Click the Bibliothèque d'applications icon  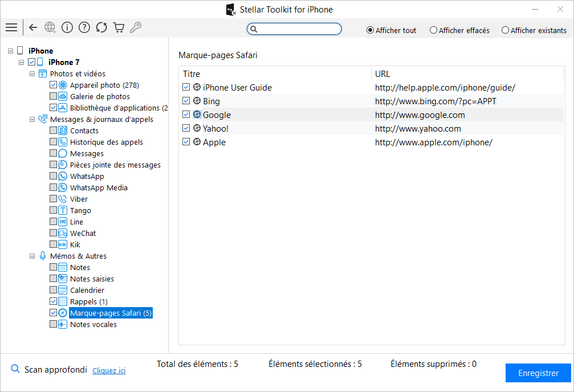pos(63,108)
